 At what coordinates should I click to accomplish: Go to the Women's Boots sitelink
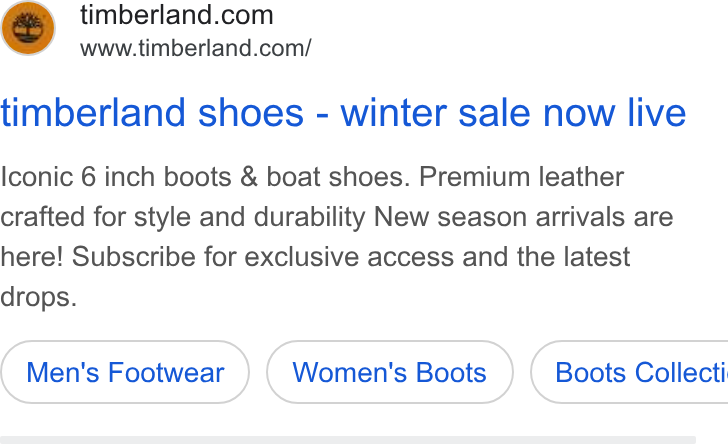click(x=390, y=372)
